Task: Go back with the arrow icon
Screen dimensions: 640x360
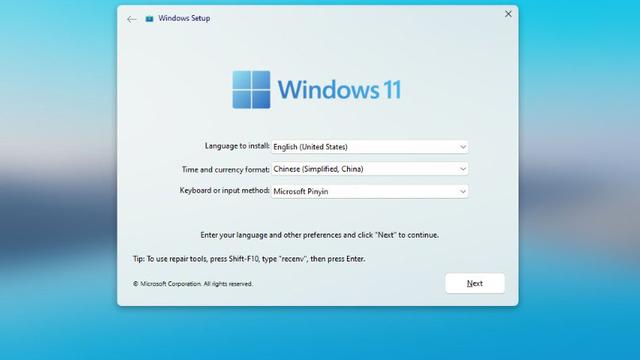Action: (131, 19)
